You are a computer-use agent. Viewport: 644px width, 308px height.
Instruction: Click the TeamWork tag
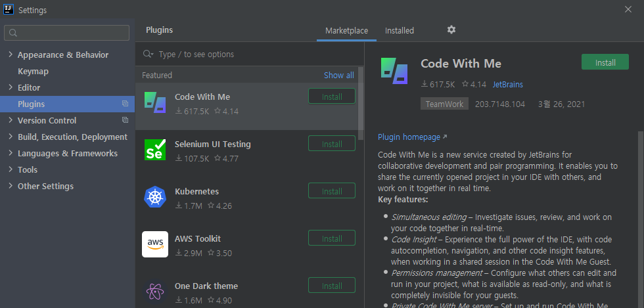coord(444,104)
